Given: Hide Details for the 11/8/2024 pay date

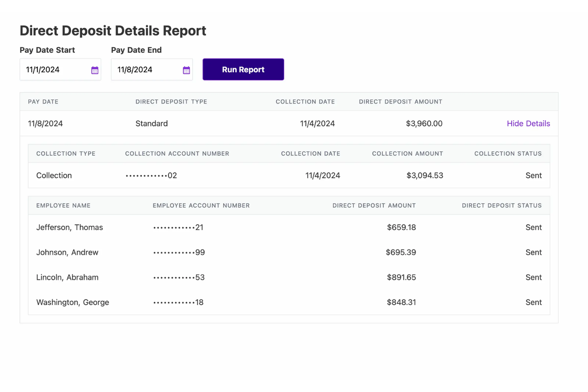Looking at the screenshot, I should [x=528, y=124].
